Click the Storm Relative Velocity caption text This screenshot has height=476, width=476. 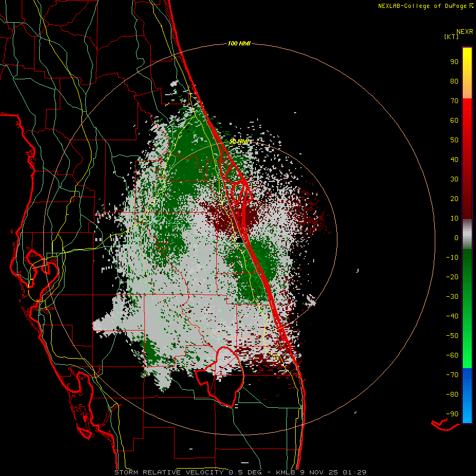pos(240,472)
